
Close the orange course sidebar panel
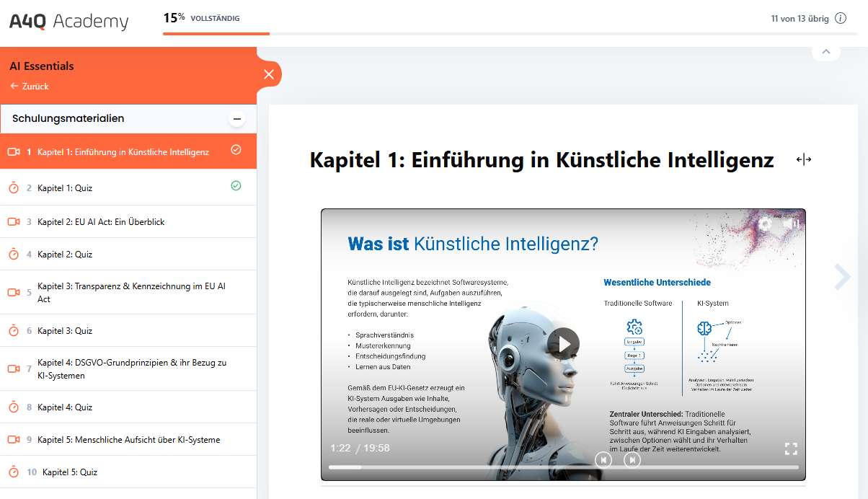pyautogui.click(x=269, y=74)
